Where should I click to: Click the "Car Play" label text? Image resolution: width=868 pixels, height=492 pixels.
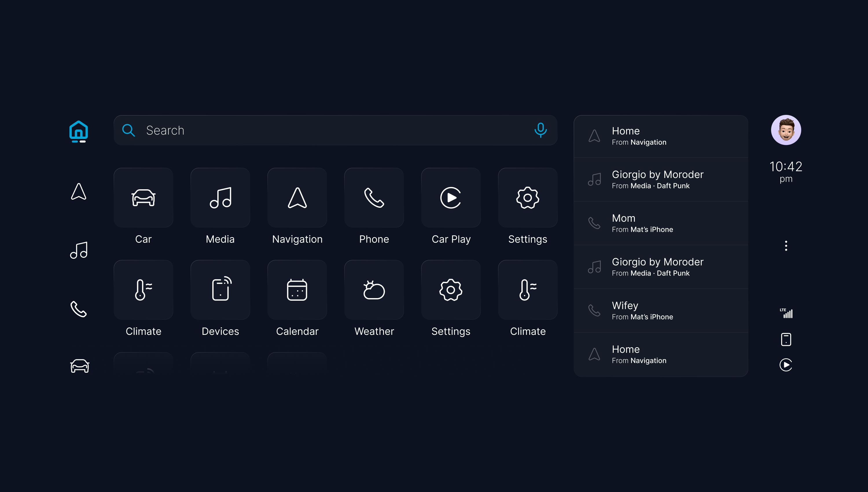[451, 239]
